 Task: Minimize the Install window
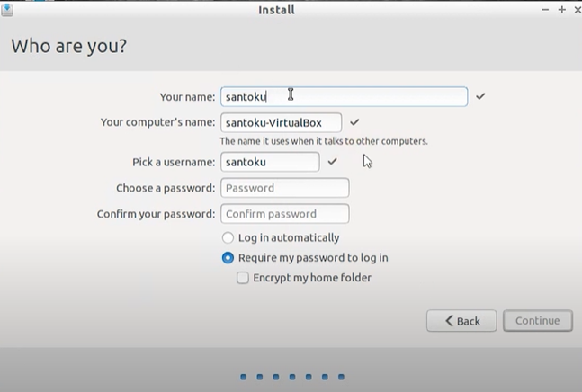point(546,10)
